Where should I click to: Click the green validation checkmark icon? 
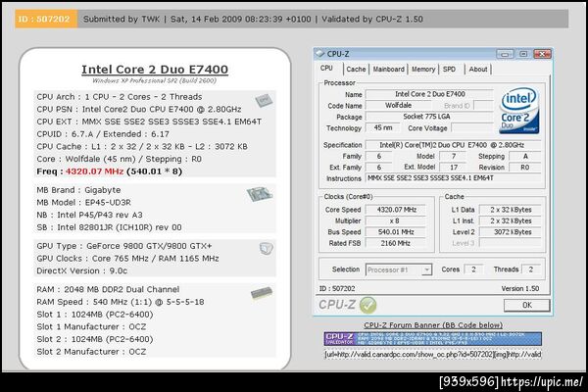[367, 305]
